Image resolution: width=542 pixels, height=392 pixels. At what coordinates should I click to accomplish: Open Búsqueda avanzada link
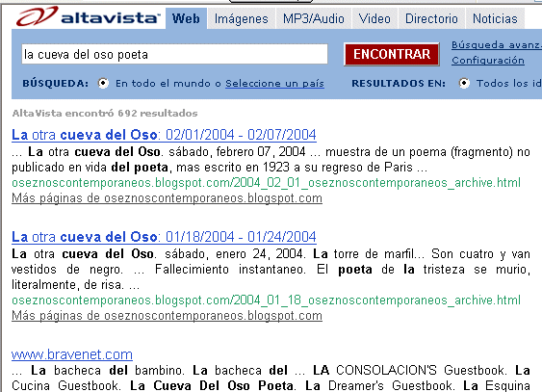[x=497, y=45]
